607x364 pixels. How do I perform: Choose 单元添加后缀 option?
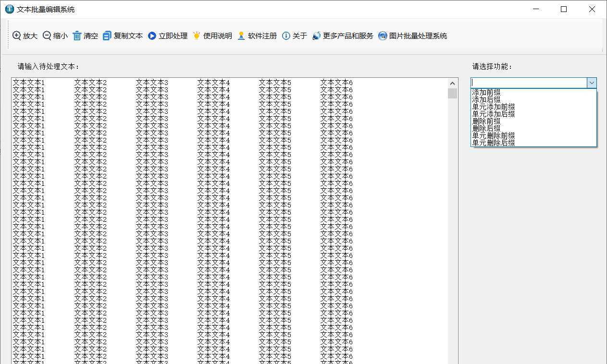coord(533,114)
